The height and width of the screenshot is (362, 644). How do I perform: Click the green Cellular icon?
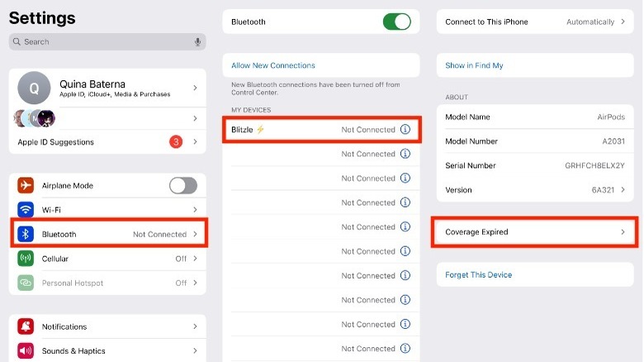(x=26, y=259)
